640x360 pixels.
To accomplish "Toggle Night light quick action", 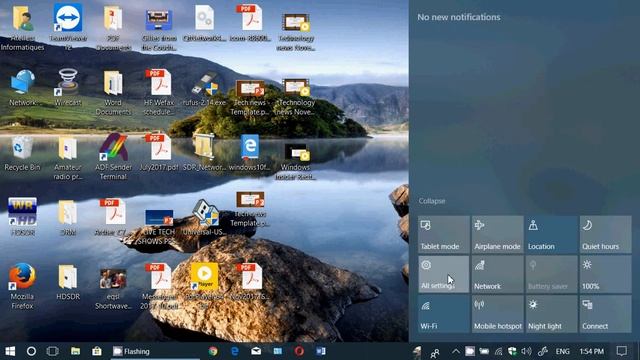I will [x=551, y=314].
